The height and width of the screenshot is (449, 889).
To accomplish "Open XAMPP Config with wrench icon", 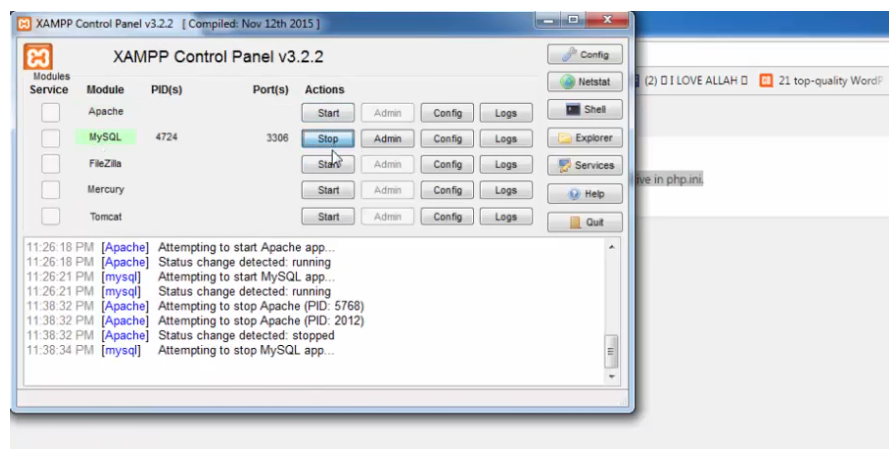I will pyautogui.click(x=585, y=54).
